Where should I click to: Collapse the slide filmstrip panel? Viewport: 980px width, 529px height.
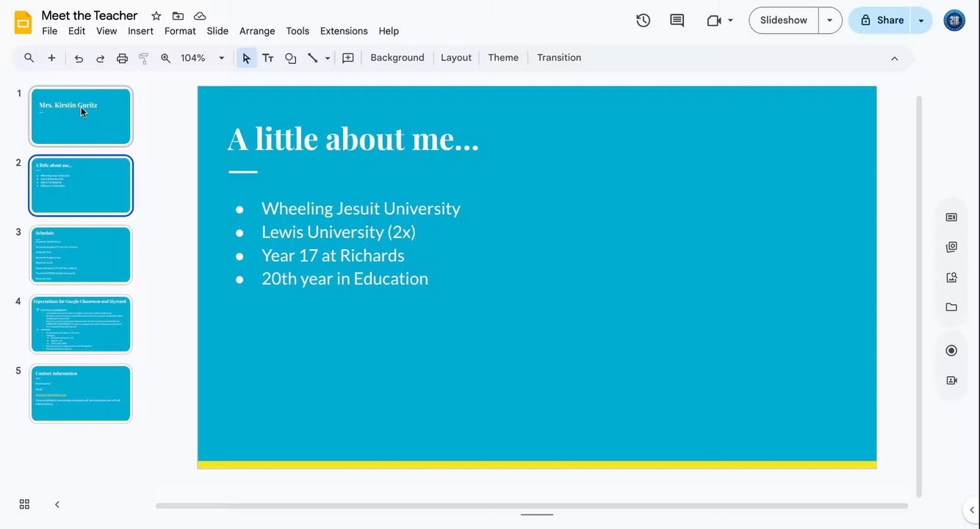[57, 504]
